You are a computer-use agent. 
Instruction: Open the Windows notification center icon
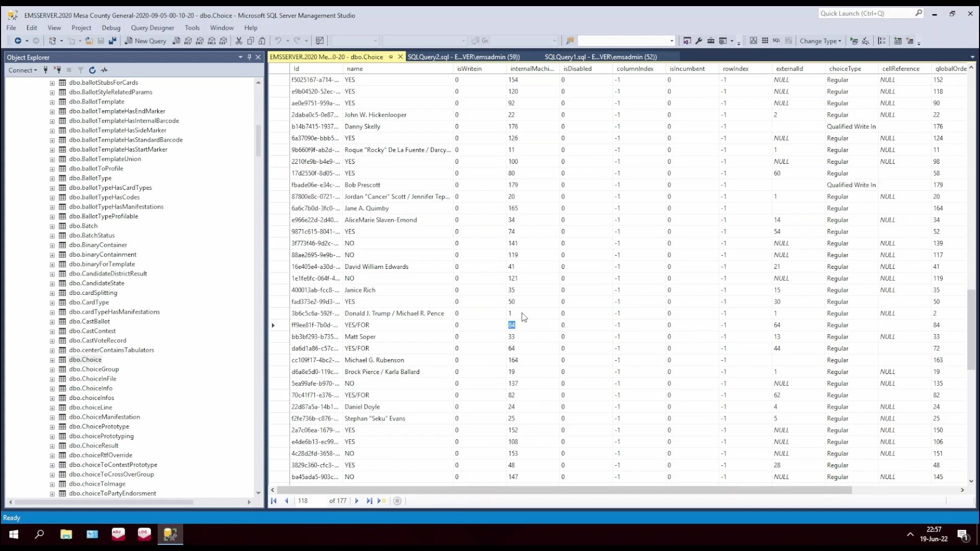963,535
